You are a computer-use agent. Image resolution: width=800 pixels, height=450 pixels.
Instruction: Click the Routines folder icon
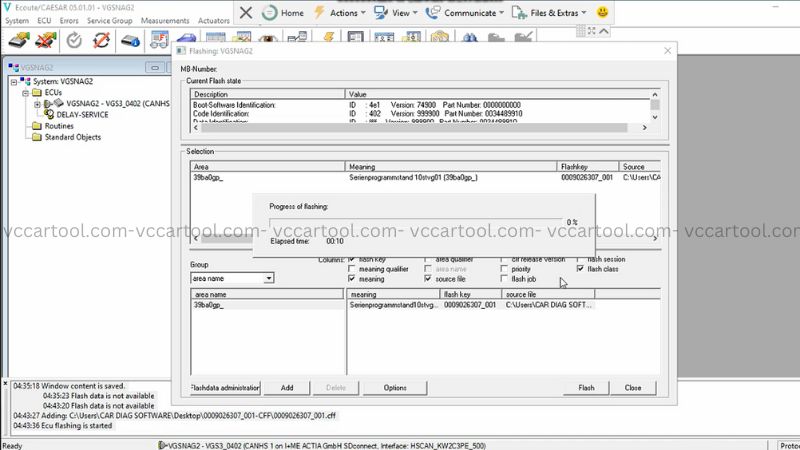[37, 126]
